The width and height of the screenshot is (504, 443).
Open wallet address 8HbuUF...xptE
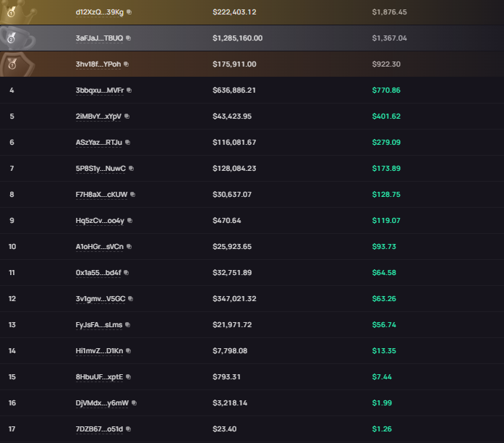(99, 377)
